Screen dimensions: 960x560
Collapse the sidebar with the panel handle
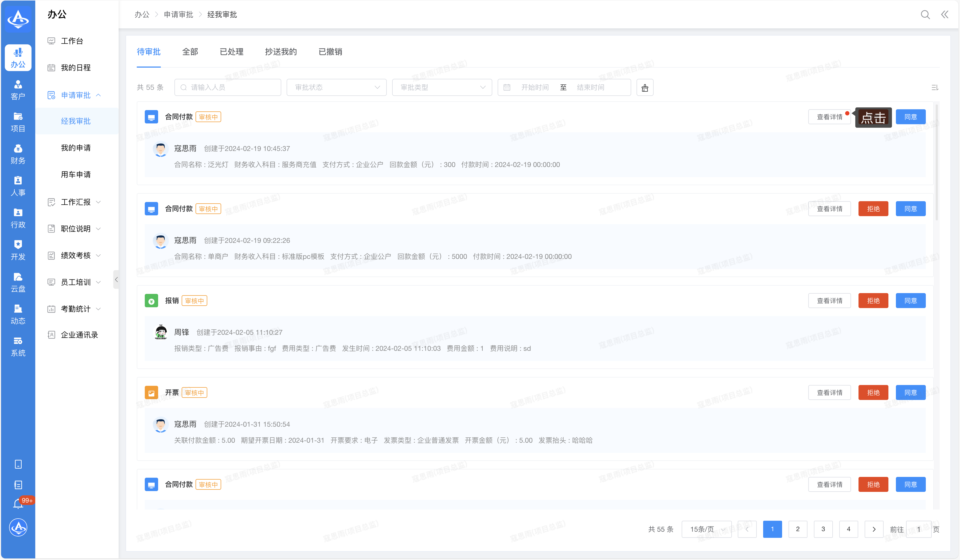tap(116, 280)
